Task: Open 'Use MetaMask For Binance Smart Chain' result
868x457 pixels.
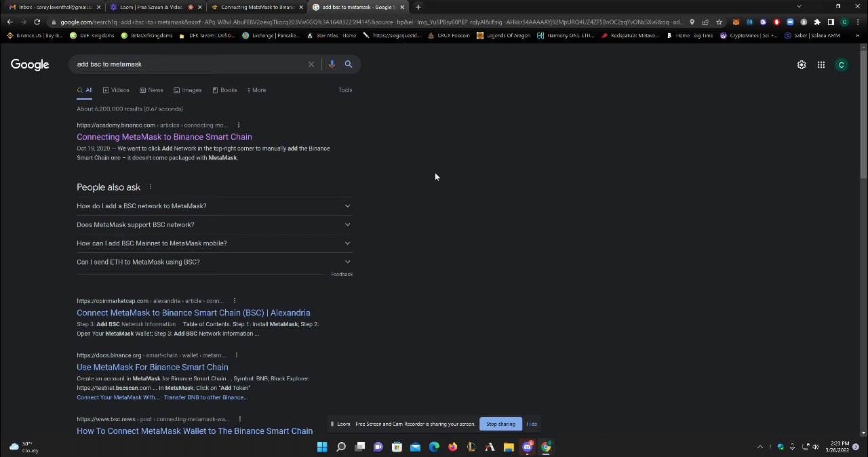Action: pos(153,367)
